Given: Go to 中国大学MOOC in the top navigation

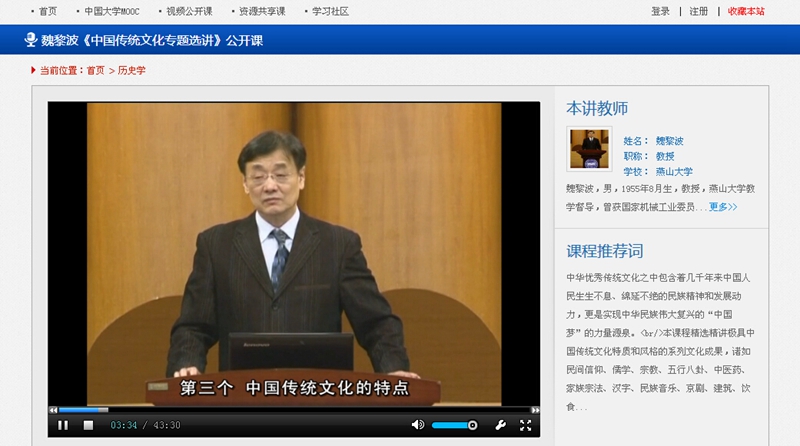Looking at the screenshot, I should pyautogui.click(x=108, y=12).
